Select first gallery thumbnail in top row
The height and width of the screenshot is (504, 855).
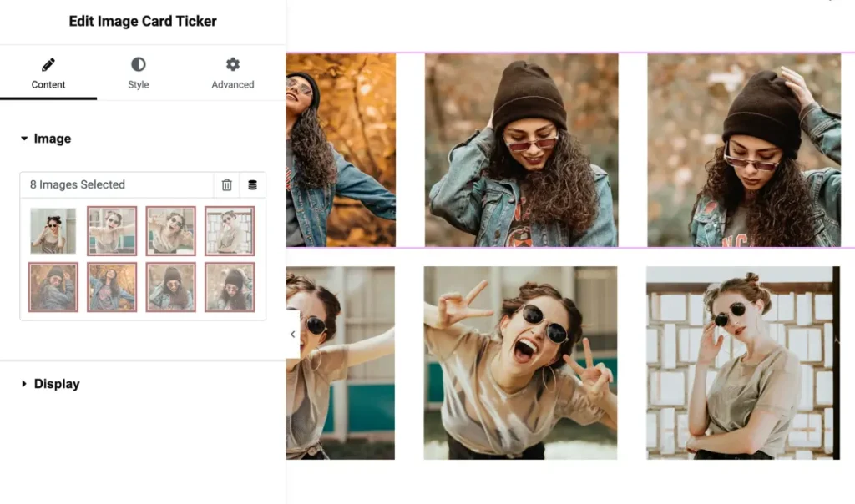coord(53,231)
